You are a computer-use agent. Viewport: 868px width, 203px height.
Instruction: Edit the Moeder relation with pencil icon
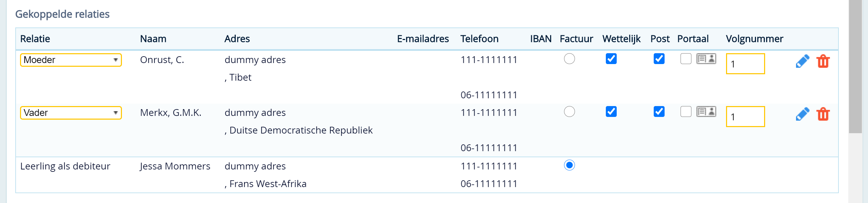[802, 61]
